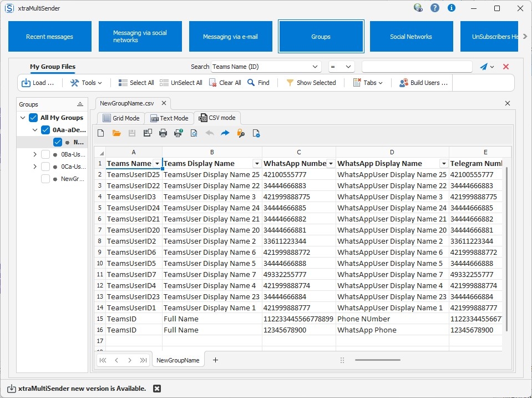The width and height of the screenshot is (532, 398).
Task: Open the equals operator dropdown
Action: pos(348,67)
